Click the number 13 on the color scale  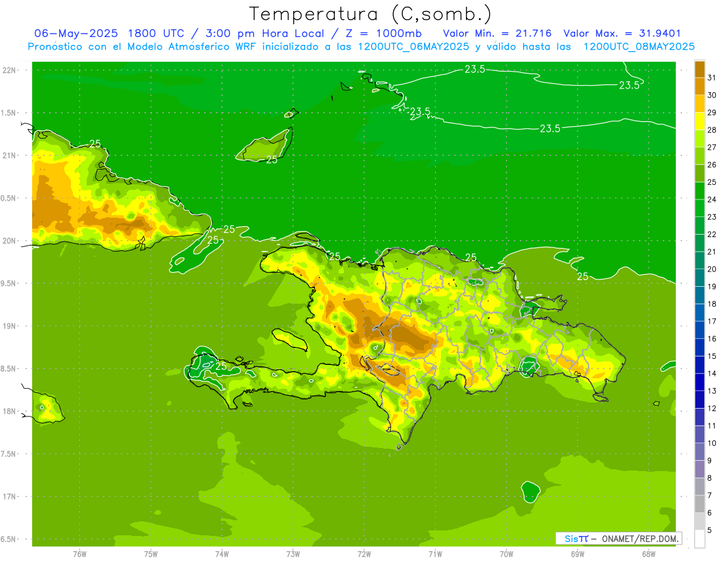(712, 391)
